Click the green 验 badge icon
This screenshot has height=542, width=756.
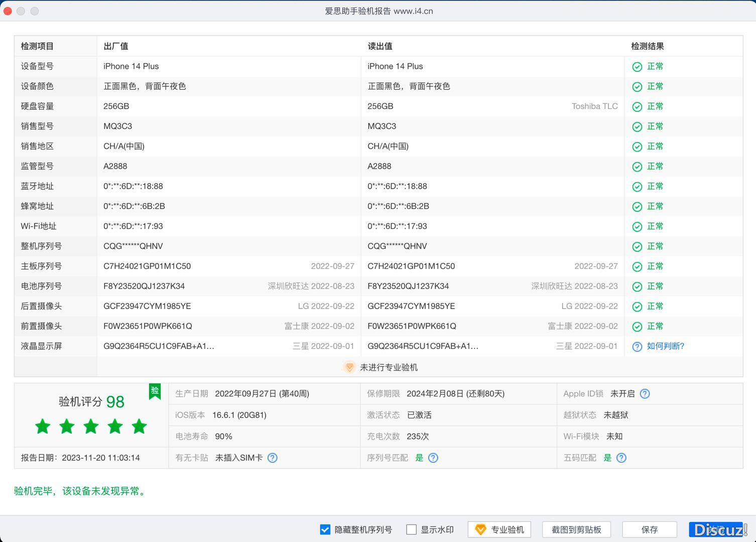pyautogui.click(x=155, y=391)
